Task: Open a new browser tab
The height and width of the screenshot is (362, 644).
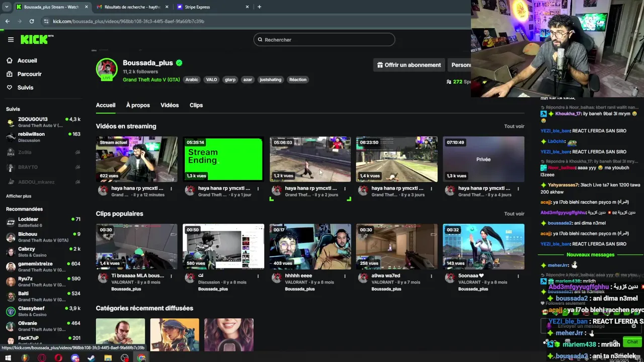Action: click(x=259, y=7)
